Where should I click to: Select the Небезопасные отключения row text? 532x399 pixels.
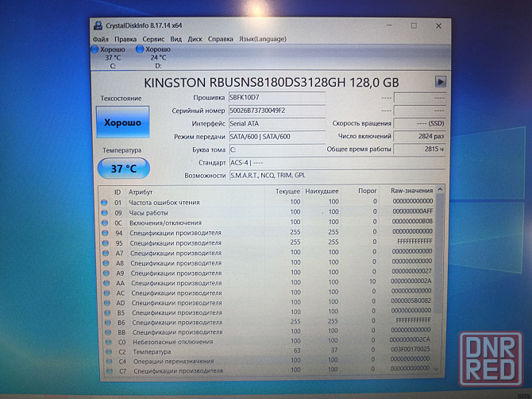pyautogui.click(x=173, y=342)
